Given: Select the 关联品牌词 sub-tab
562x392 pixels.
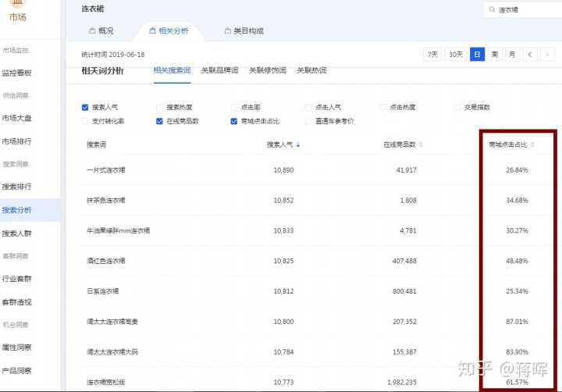Looking at the screenshot, I should 219,70.
